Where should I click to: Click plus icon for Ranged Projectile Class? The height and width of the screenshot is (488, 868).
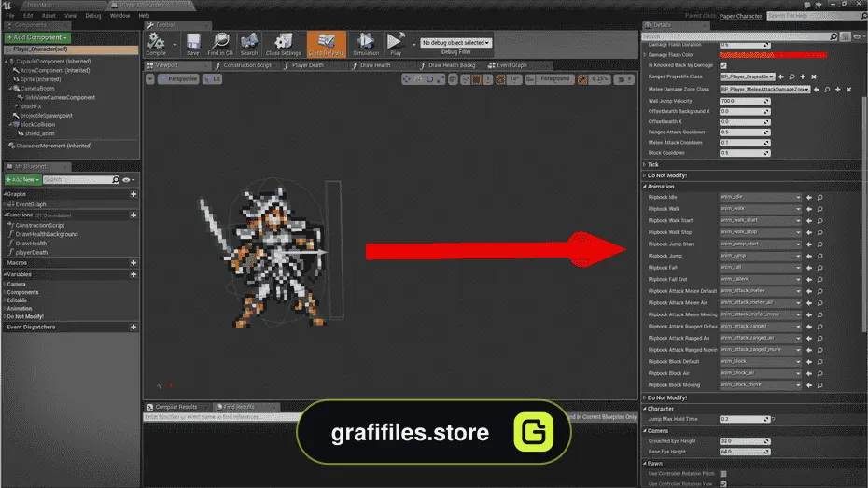[x=803, y=77]
